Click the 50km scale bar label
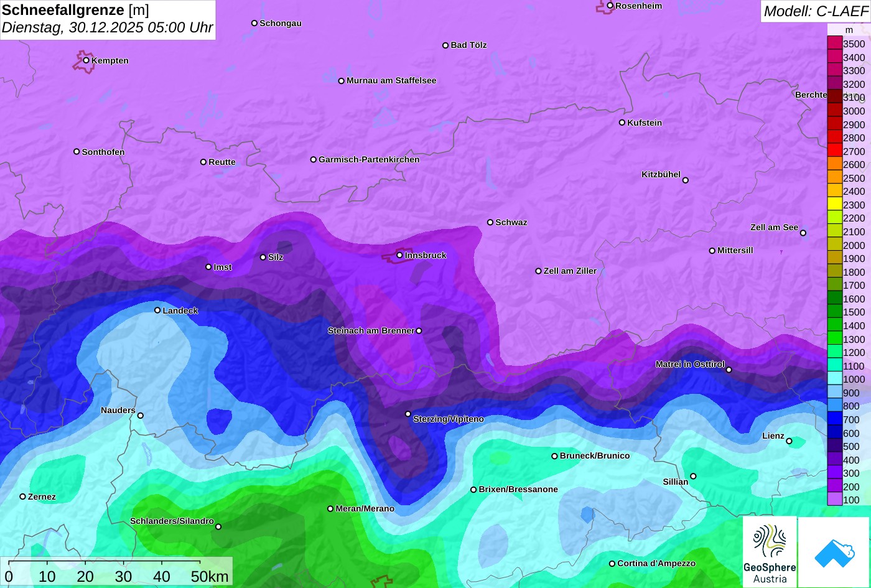Image resolution: width=871 pixels, height=588 pixels. coord(210,577)
